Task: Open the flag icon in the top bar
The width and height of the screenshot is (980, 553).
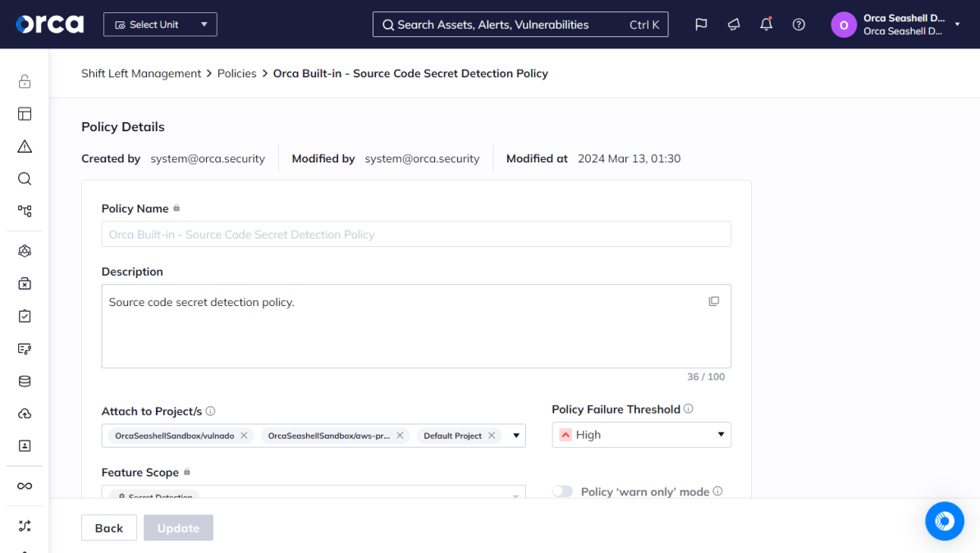Action: coord(701,25)
